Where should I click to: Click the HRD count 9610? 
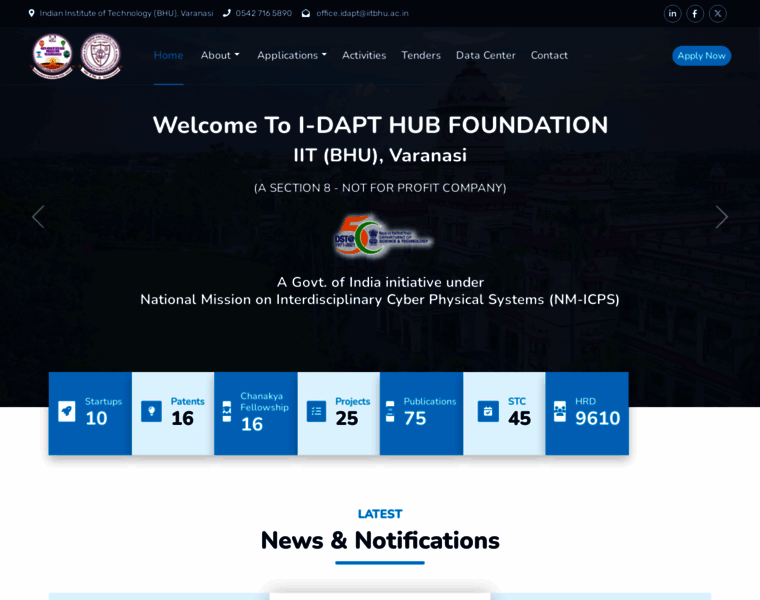pyautogui.click(x=598, y=418)
